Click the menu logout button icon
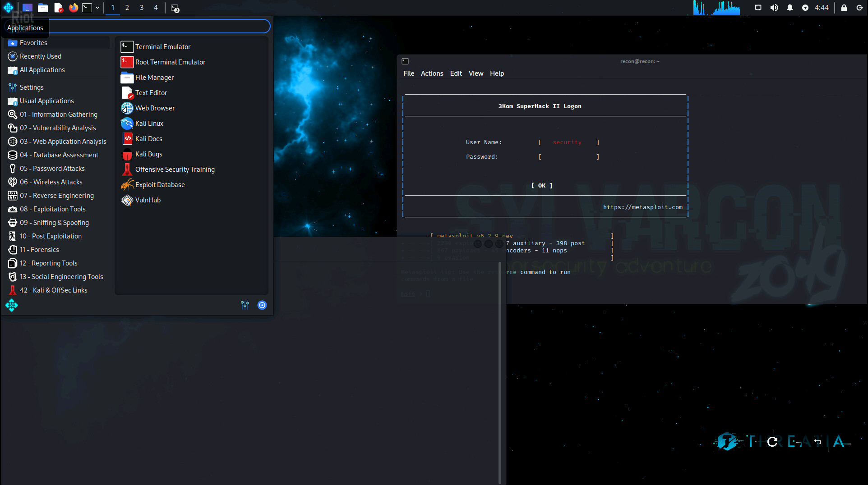 click(x=262, y=305)
